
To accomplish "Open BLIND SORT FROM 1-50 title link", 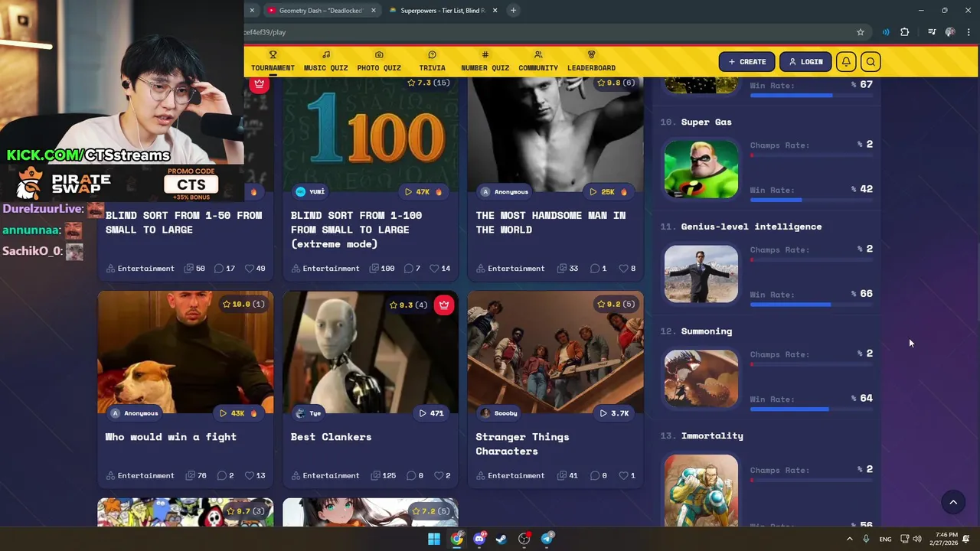I will [x=184, y=222].
